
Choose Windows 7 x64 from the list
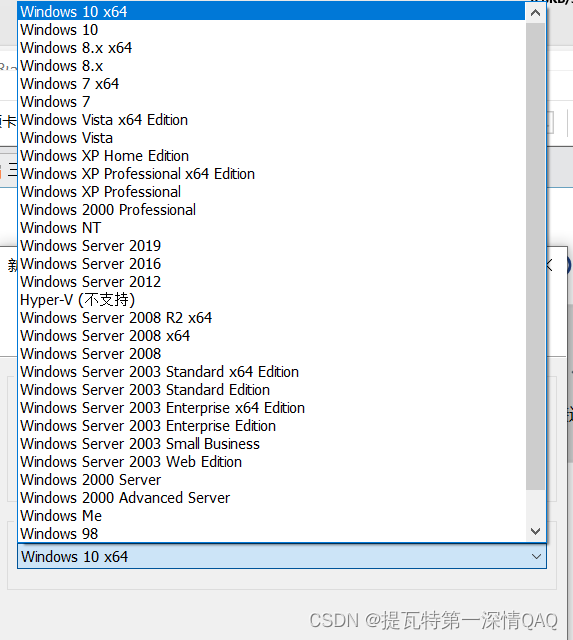[x=271, y=83]
